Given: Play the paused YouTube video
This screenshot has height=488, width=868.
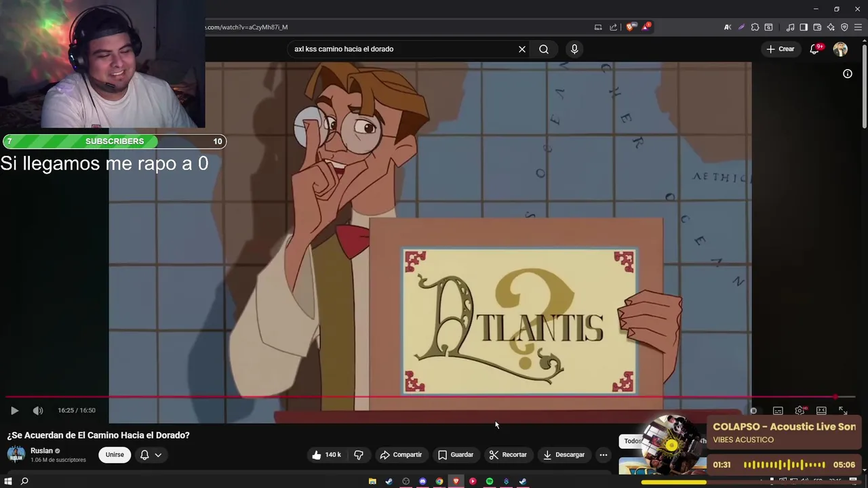Looking at the screenshot, I should (x=14, y=411).
